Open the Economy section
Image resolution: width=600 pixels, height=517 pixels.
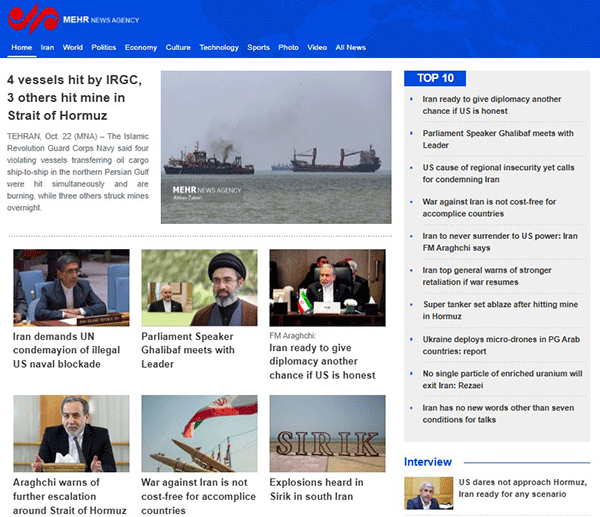point(141,47)
